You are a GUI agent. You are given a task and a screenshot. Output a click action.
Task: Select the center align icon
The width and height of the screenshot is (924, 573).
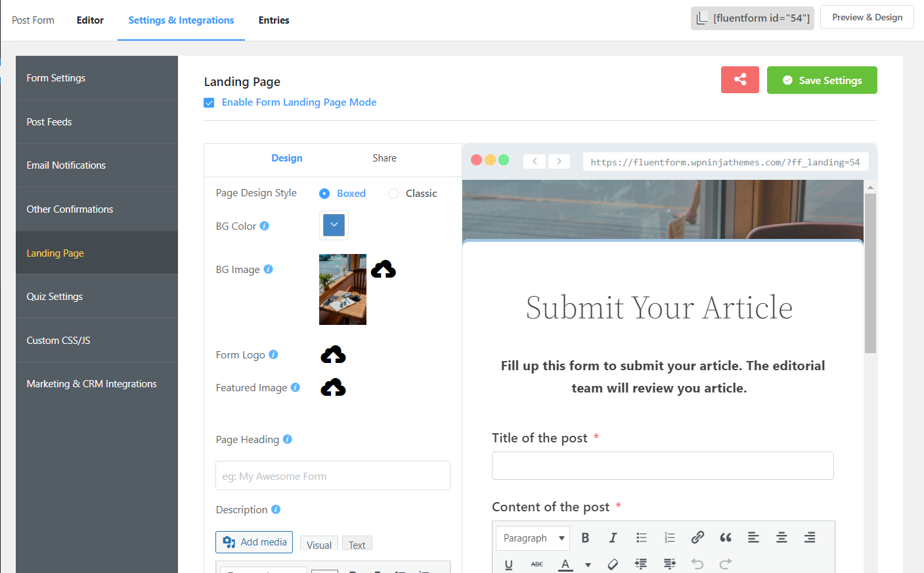pos(781,538)
